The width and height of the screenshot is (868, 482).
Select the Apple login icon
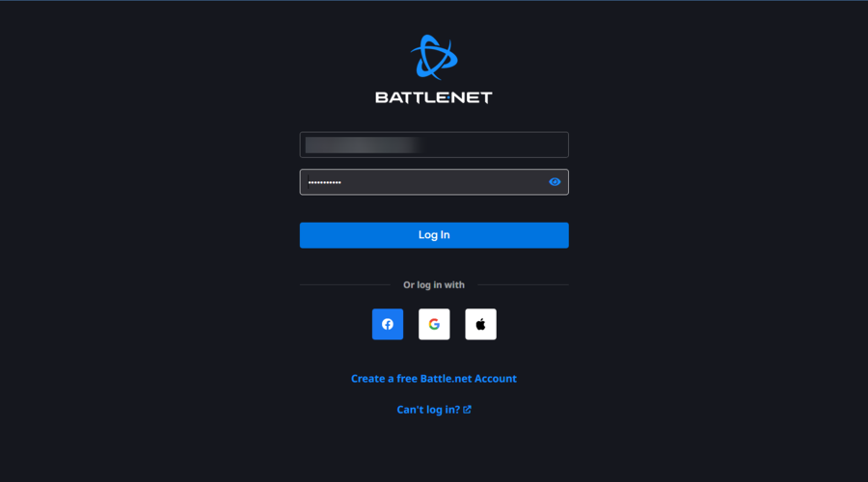[480, 324]
